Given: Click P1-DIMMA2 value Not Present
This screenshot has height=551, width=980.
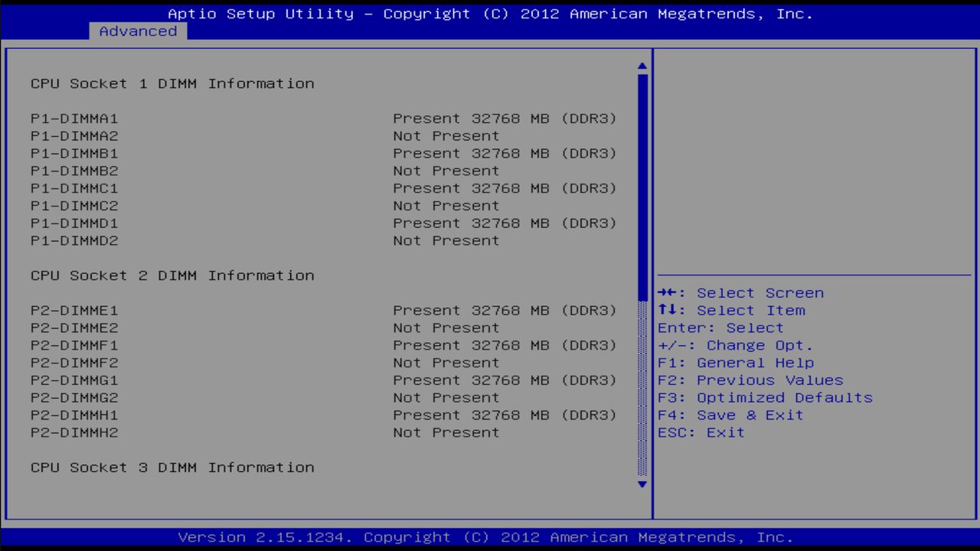Looking at the screenshot, I should tap(446, 136).
